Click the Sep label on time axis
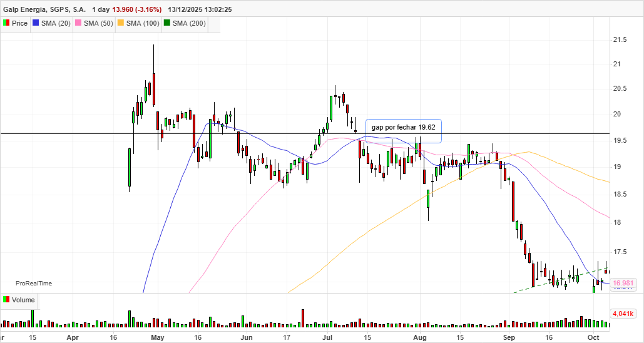644x343 pixels. (x=509, y=337)
